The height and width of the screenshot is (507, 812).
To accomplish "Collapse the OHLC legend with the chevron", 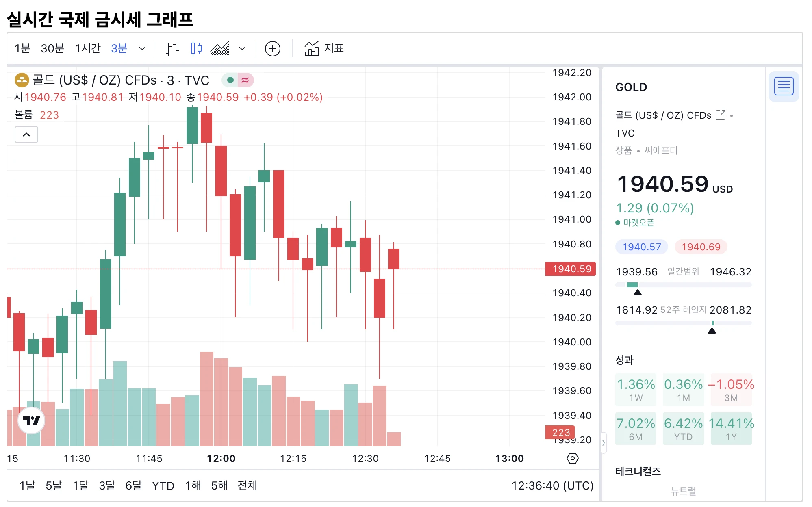I will point(26,134).
